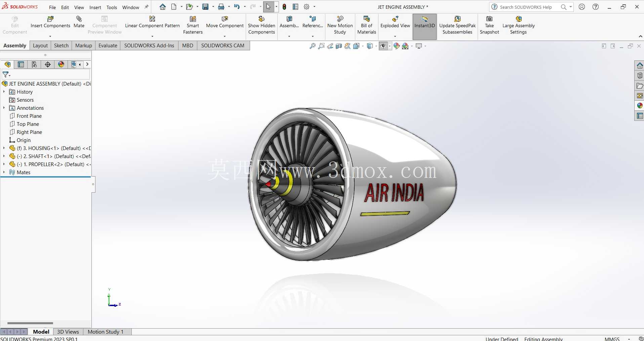The image size is (644, 341).
Task: Expand the 1. PROPELLER<2> component
Action: 4,164
